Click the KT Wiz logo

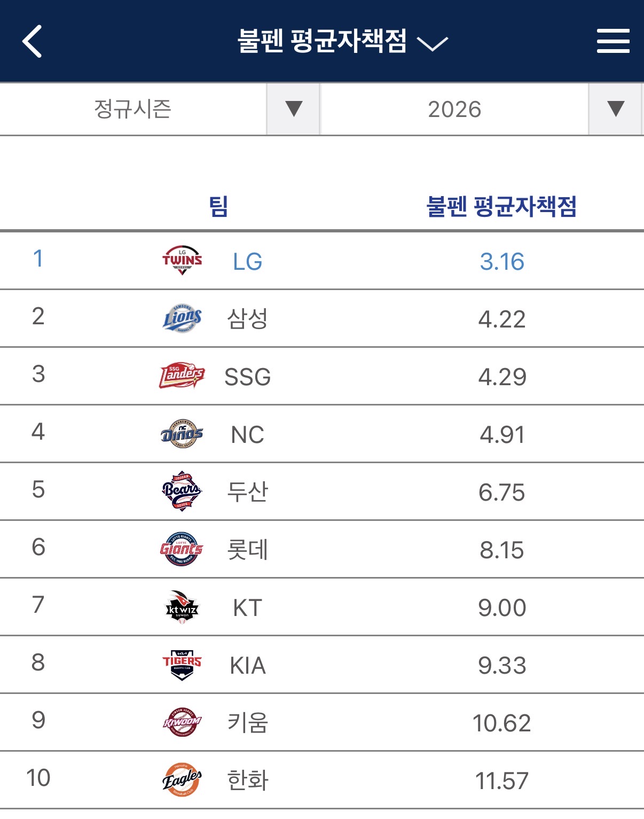tap(182, 607)
